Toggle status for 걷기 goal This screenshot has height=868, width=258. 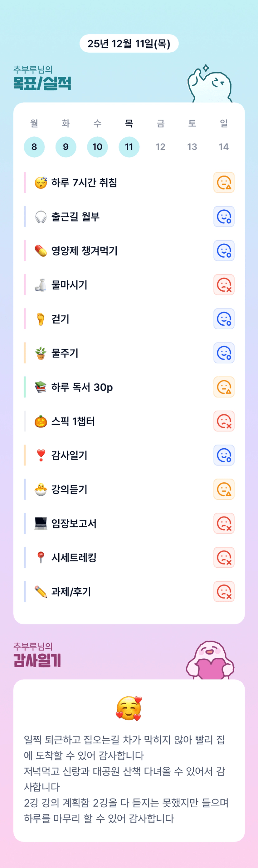pyautogui.click(x=224, y=319)
